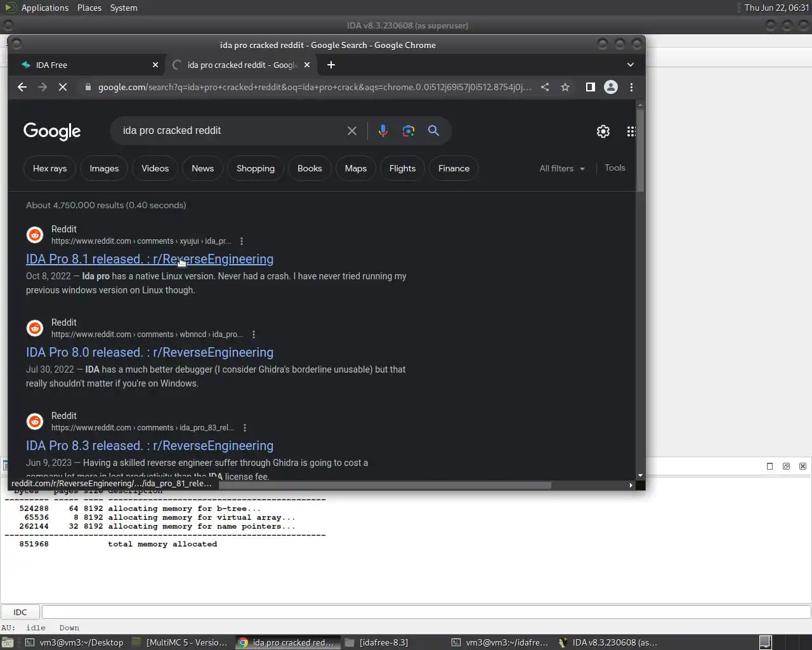Filter results by Flights
Screen dimensions: 812x650
pyautogui.click(x=403, y=168)
